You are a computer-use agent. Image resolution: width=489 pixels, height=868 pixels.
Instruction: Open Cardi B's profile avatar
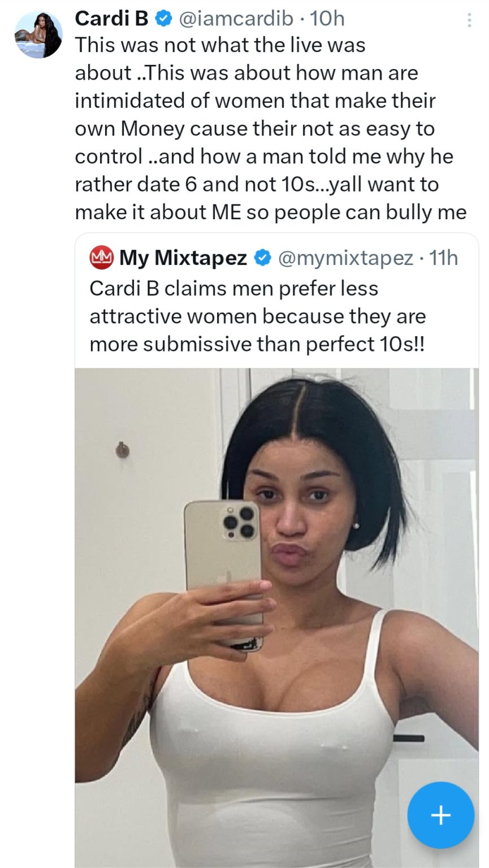[x=38, y=35]
